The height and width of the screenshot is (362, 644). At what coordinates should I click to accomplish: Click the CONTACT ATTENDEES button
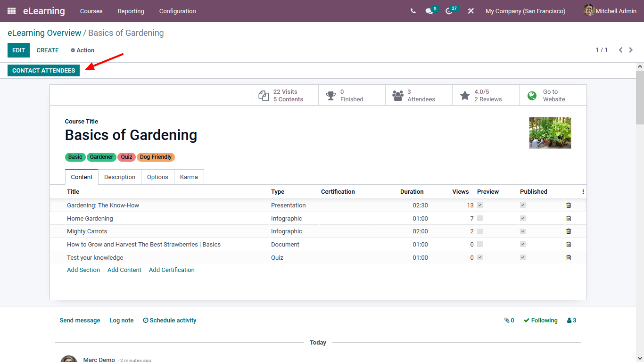click(x=43, y=71)
